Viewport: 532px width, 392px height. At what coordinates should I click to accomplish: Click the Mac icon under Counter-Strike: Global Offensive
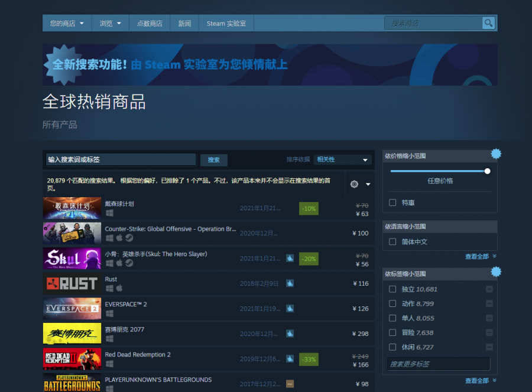coord(119,238)
